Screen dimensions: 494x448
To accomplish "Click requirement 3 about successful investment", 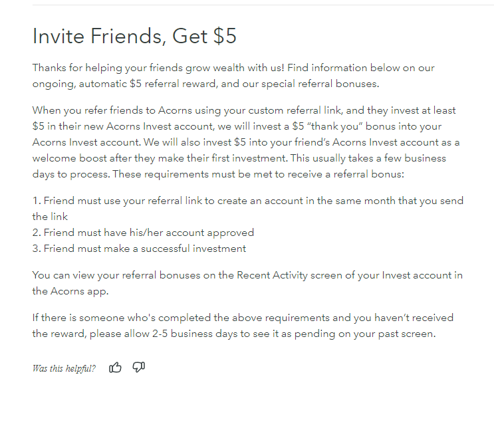I will [x=139, y=249].
